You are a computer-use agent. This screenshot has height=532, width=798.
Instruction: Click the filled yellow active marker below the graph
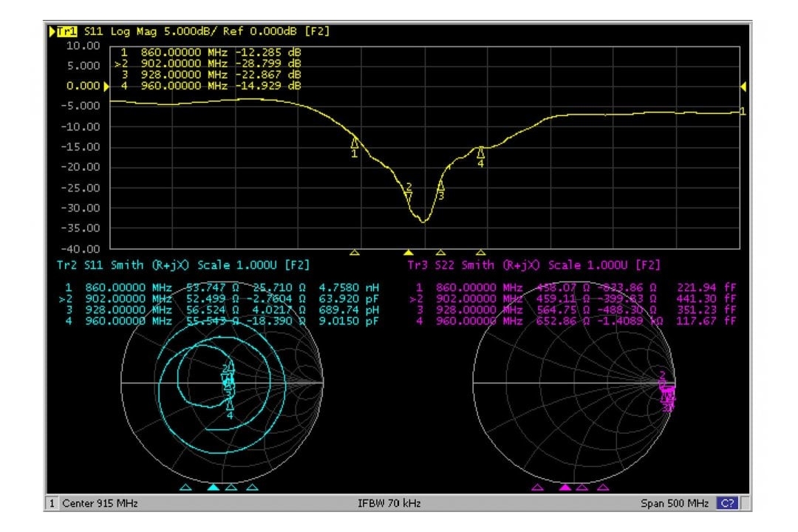click(409, 252)
